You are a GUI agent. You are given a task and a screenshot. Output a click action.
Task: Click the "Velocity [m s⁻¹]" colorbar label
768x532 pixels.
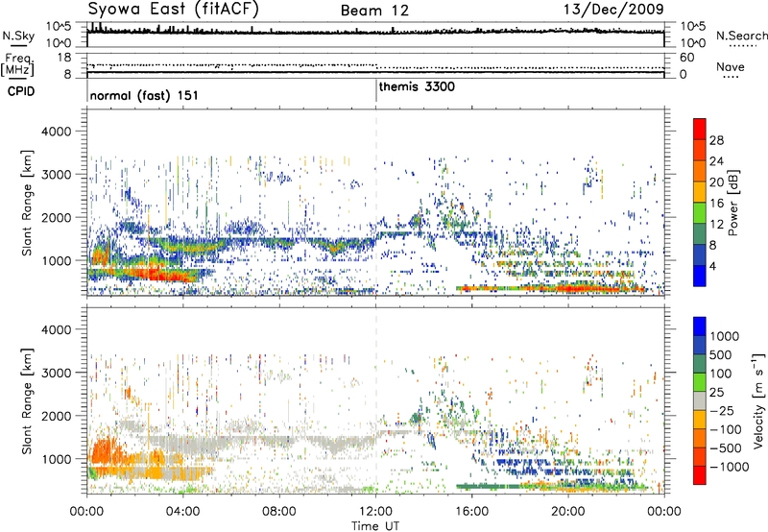coord(758,400)
